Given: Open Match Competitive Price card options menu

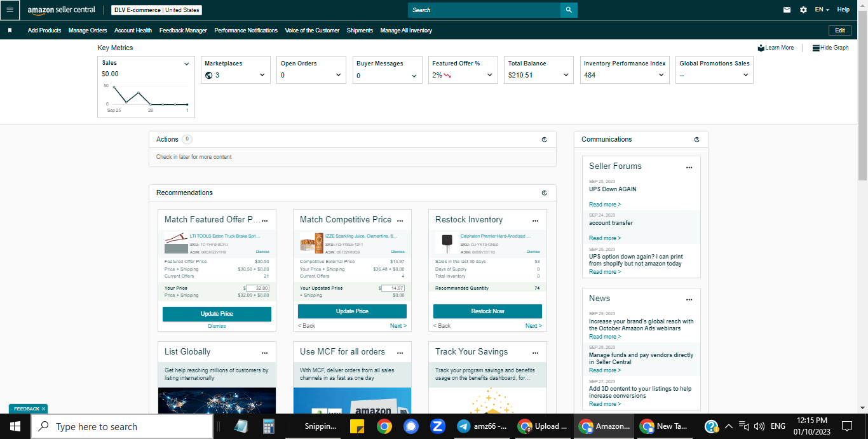Looking at the screenshot, I should click(x=400, y=220).
